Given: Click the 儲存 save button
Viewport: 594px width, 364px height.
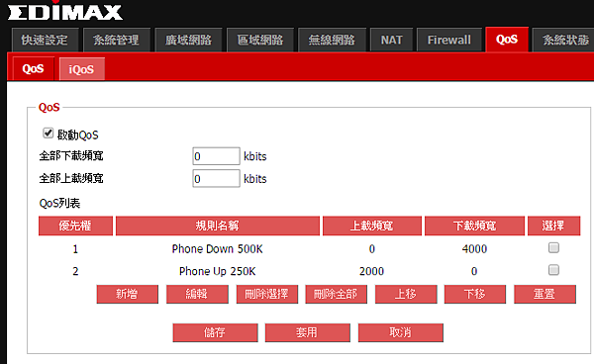Looking at the screenshot, I should 215,332.
